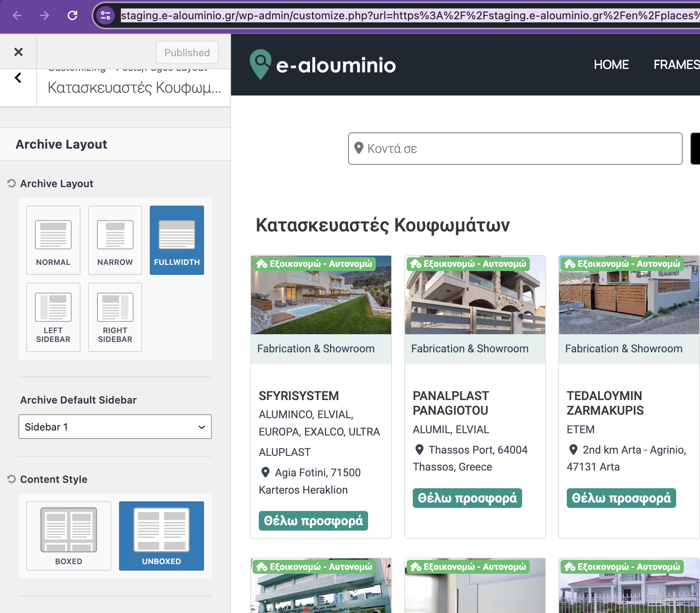Click the browser forward arrow
700x613 pixels.
tap(45, 15)
